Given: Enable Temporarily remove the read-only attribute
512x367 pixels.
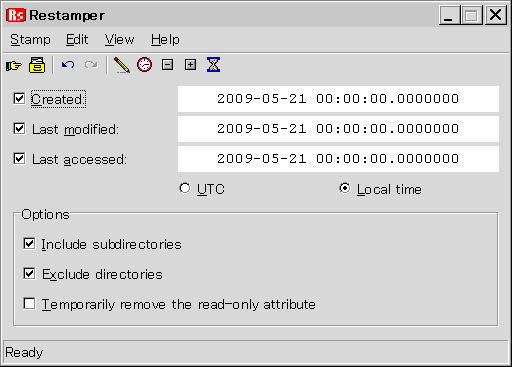Looking at the screenshot, I should point(29,304).
